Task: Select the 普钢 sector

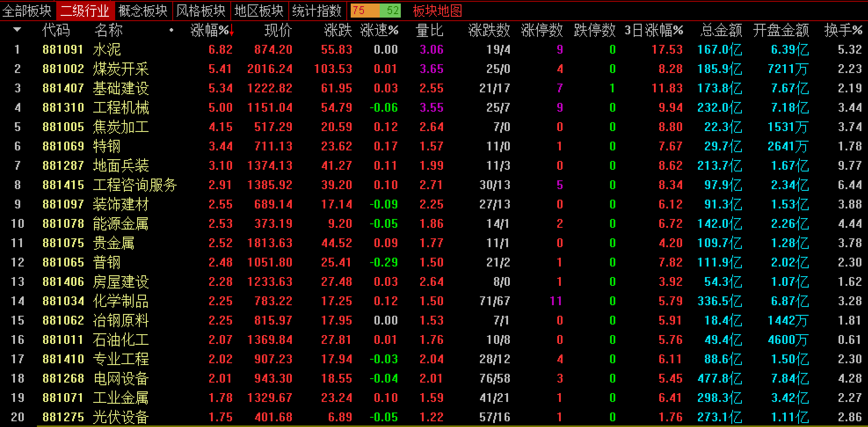Action: coord(107,263)
